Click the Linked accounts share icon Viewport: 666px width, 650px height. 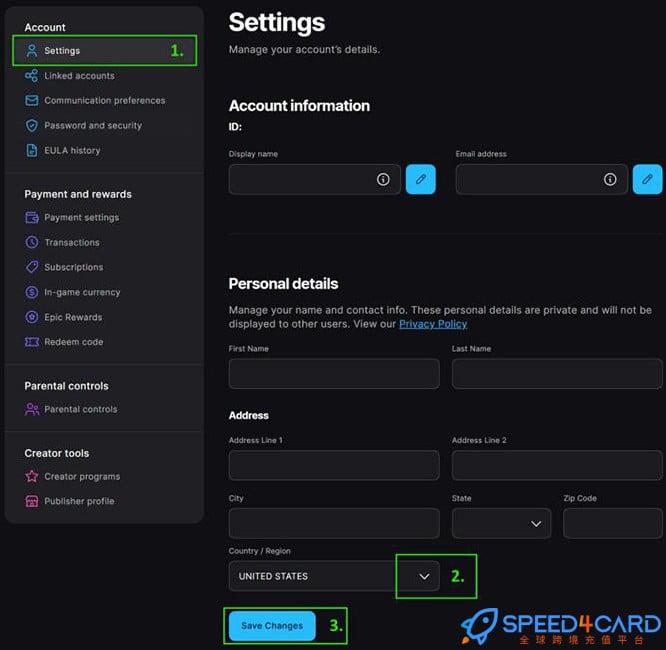[32, 76]
